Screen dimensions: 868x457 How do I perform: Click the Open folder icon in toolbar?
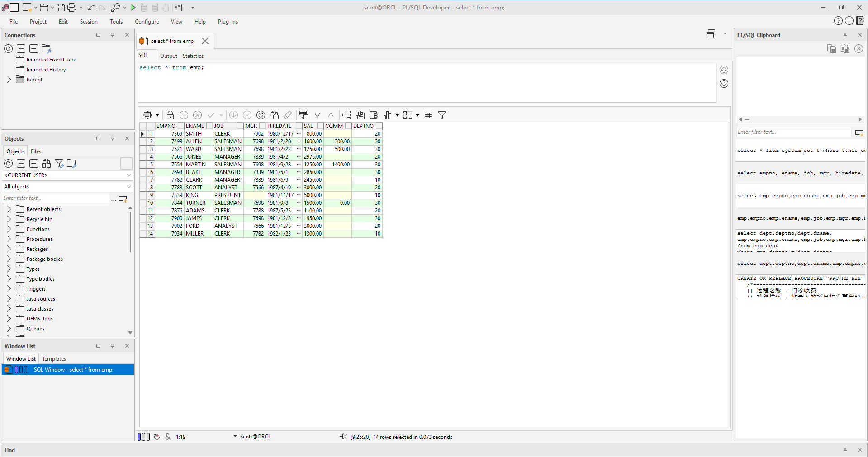tap(44, 7)
